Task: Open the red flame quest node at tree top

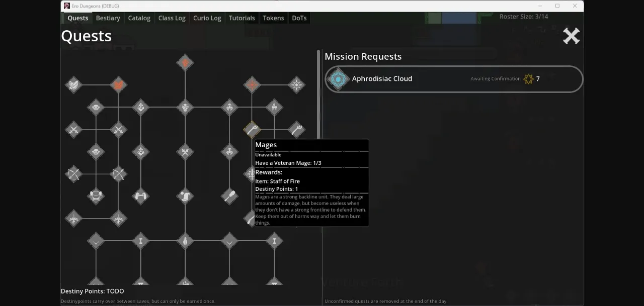Action: coord(185,62)
